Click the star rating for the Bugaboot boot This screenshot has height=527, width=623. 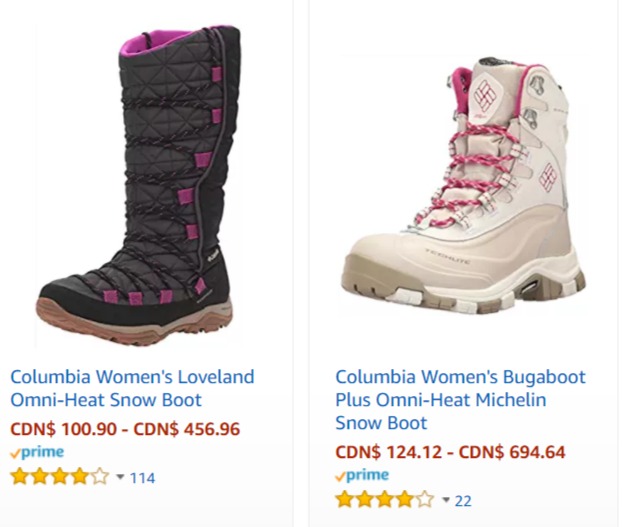385,500
